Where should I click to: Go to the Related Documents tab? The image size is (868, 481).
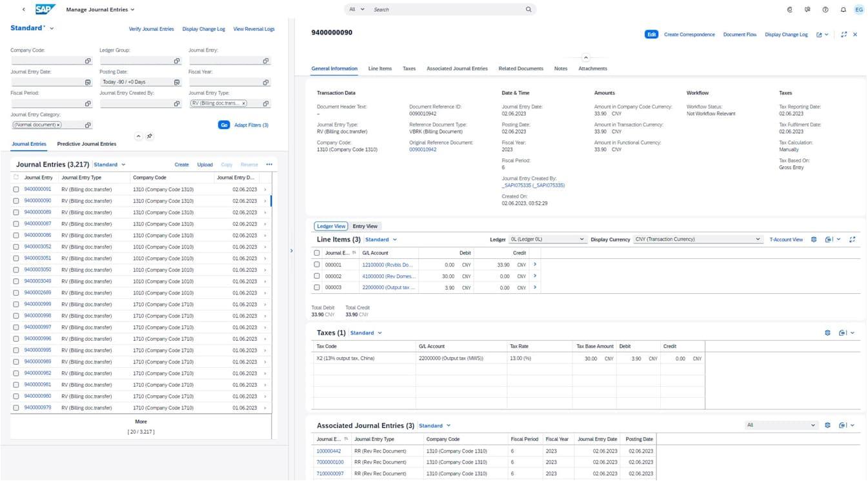521,68
